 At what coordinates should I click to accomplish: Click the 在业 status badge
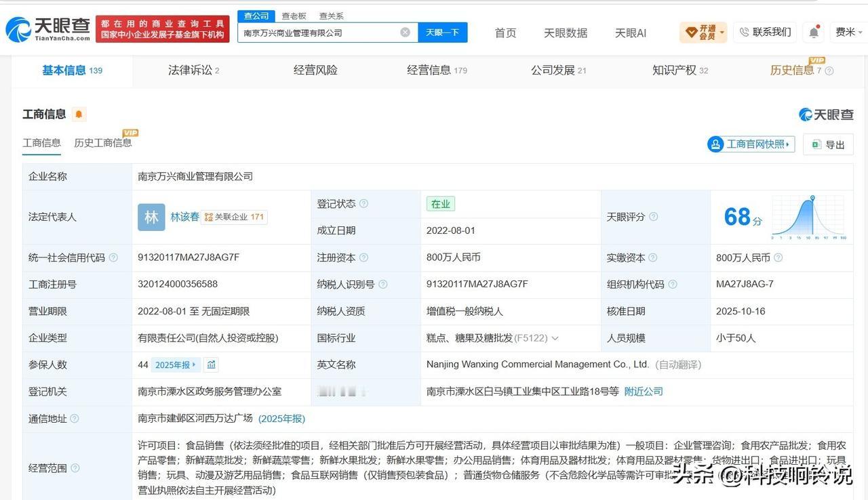tap(441, 204)
